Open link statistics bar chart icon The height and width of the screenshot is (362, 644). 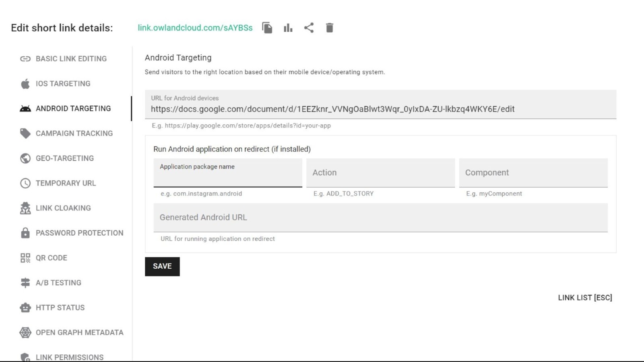[288, 28]
